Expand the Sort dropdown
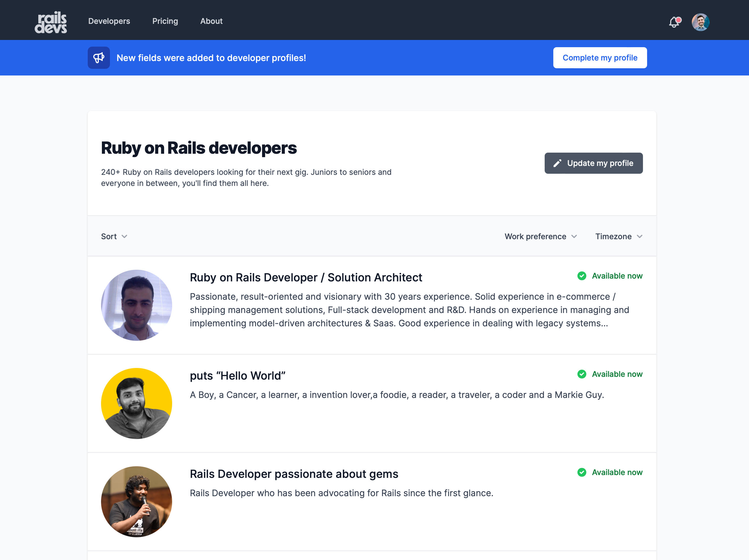Viewport: 749px width, 560px height. point(114,236)
